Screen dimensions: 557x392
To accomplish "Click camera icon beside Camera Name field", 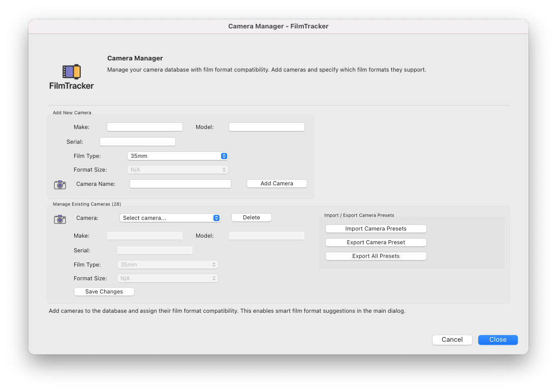I will tap(60, 184).
